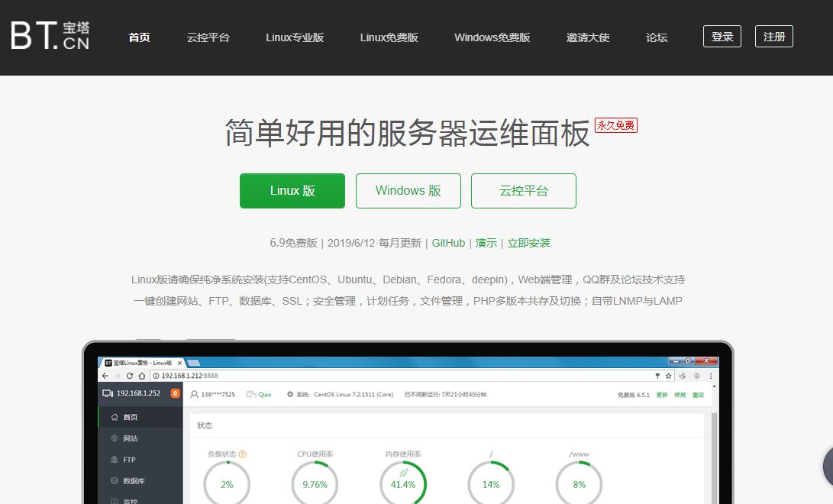Click the rocket icon in the memory gauge
This screenshot has width=833, height=504.
404,473
